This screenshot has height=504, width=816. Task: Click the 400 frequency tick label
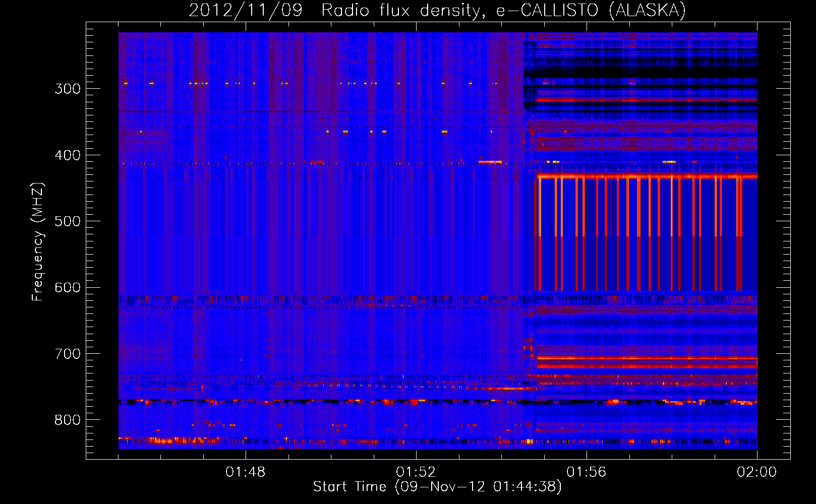click(x=68, y=155)
